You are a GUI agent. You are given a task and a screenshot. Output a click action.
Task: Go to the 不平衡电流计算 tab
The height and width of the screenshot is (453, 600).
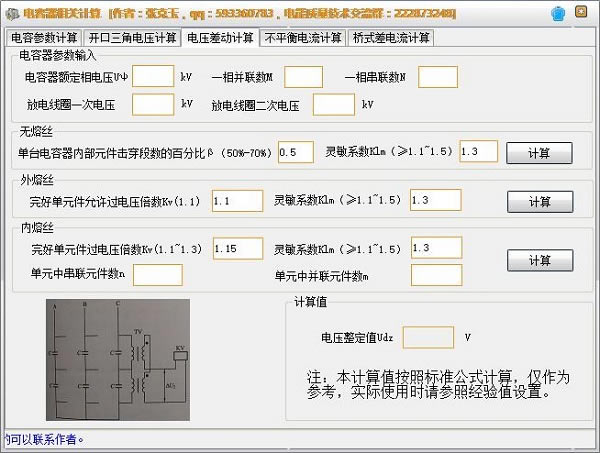(302, 38)
